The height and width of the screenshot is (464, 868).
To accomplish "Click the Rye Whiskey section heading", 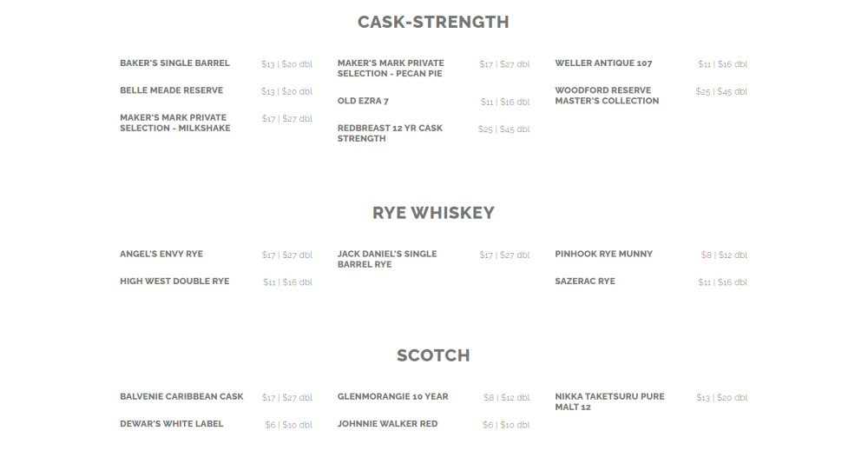I will coord(433,213).
